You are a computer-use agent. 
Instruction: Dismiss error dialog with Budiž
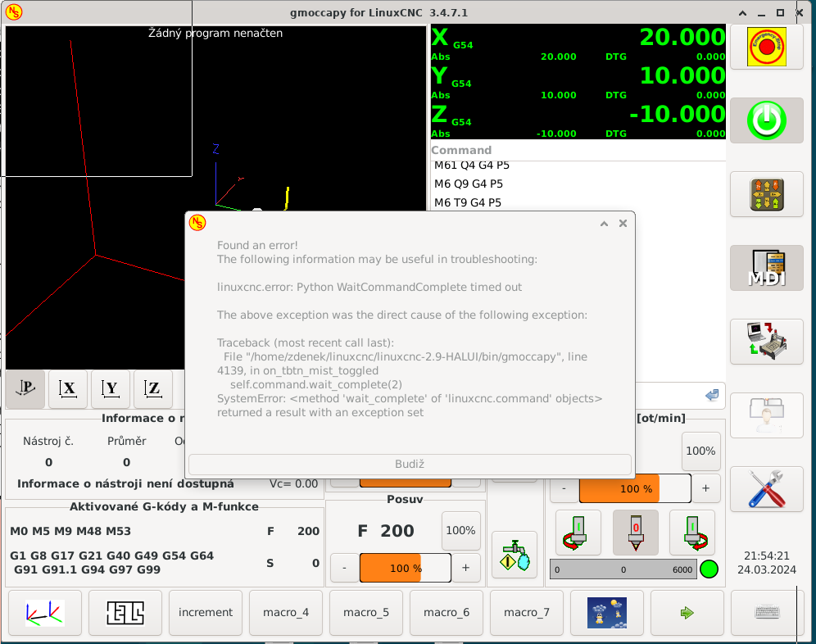(410, 464)
